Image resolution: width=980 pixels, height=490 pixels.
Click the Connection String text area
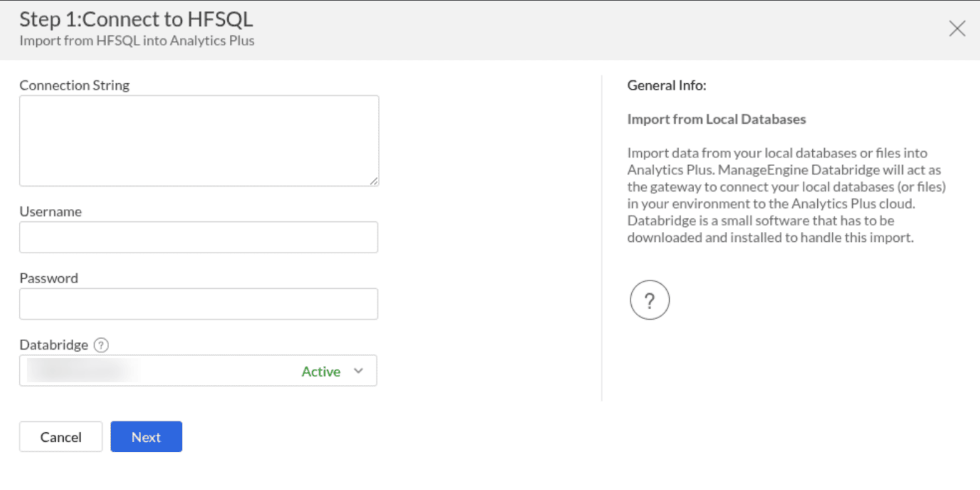[199, 141]
